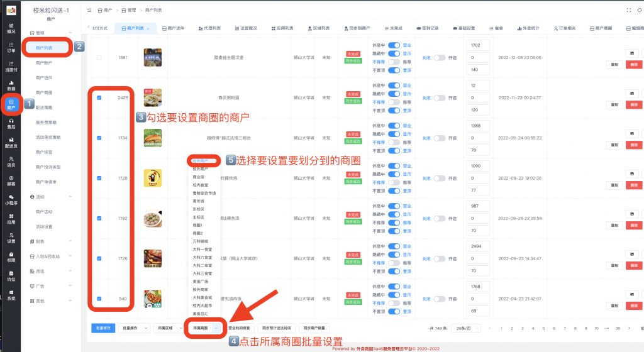Screen dimensions: 644x352
Task: Open 售后 after-sales in left navigation
Action: point(11,124)
